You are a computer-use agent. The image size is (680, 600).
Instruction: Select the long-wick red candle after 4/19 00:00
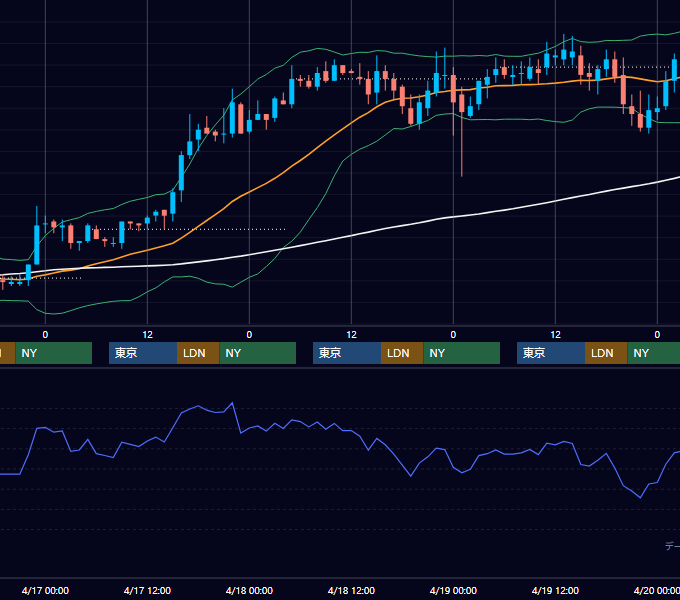coord(462,130)
